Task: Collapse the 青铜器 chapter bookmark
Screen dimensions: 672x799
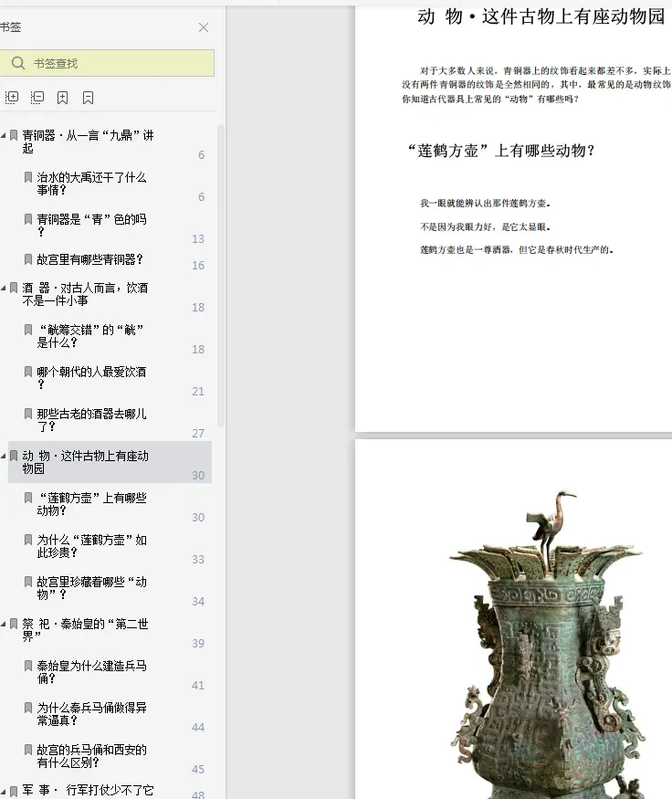Action: (4, 135)
